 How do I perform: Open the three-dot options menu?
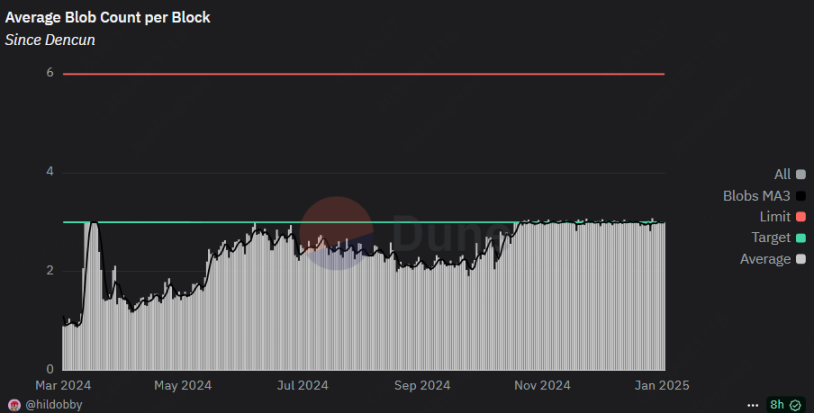tap(753, 404)
